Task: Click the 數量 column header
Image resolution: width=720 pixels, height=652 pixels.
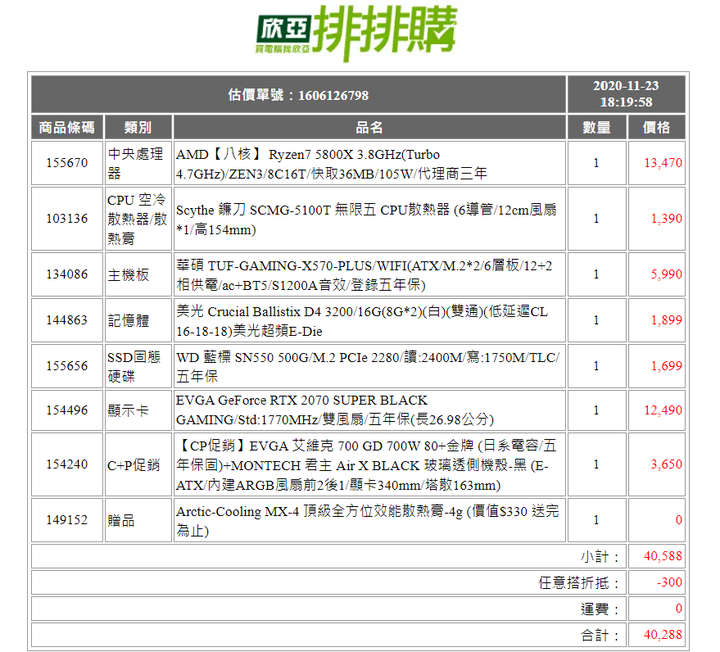Action: coord(596,127)
